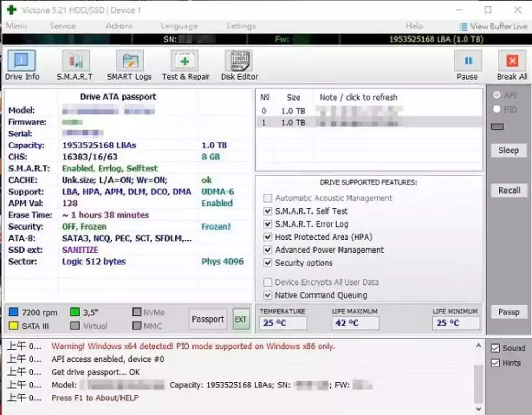Enable the S.M.A.R.T. Self Test checkbox
Viewport: 532px width, 415px height.
268,211
